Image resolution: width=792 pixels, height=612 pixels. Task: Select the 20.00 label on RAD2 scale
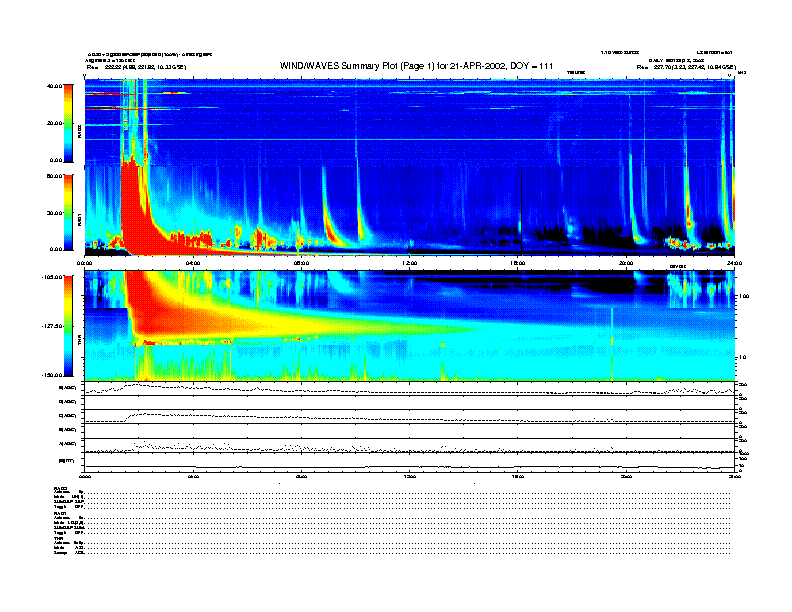click(x=55, y=123)
